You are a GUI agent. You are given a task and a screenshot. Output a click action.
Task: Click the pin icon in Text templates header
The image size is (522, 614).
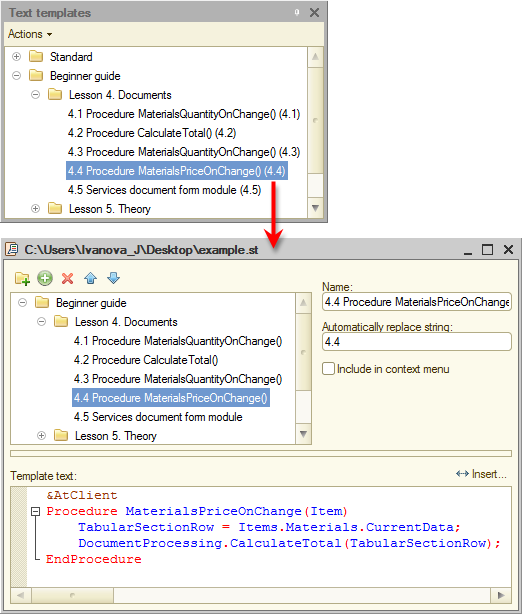click(x=297, y=13)
